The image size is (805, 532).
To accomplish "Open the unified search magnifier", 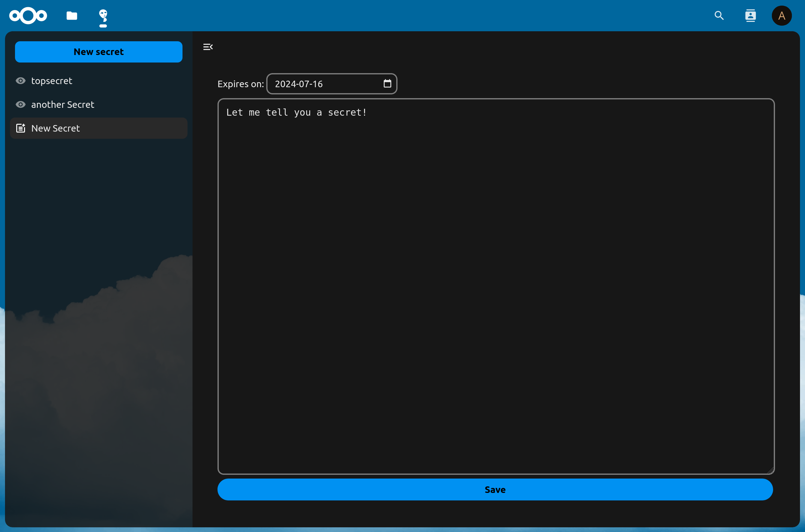I will coord(719,16).
